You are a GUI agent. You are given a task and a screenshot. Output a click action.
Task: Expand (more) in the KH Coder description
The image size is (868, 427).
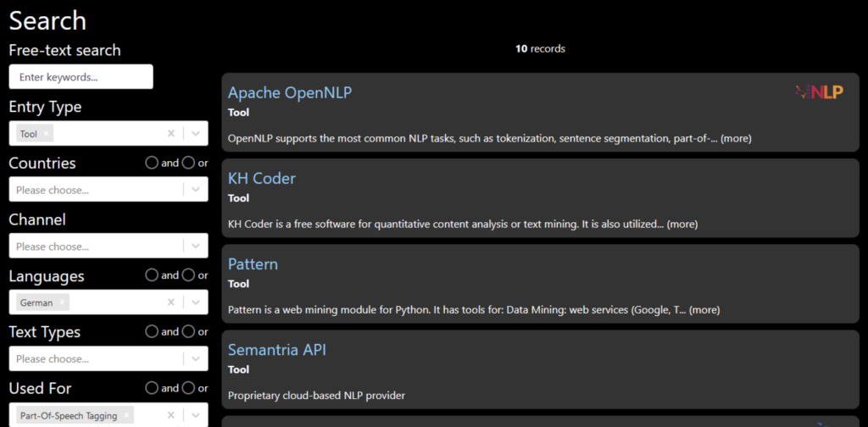(682, 224)
